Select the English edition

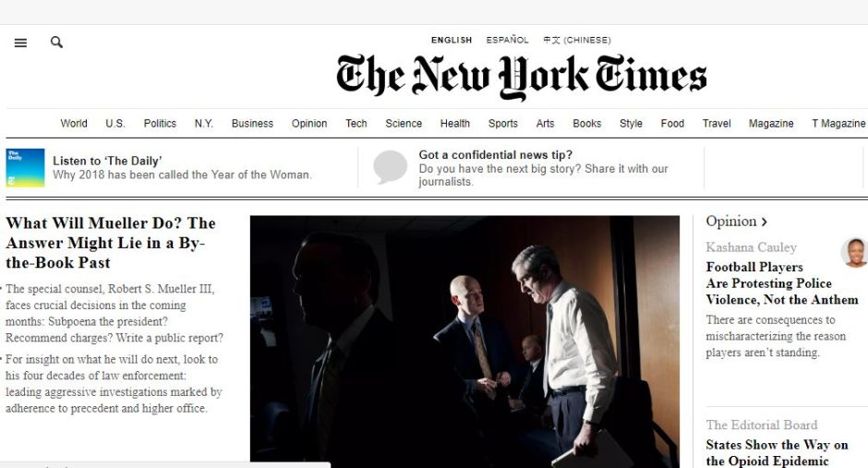point(452,40)
